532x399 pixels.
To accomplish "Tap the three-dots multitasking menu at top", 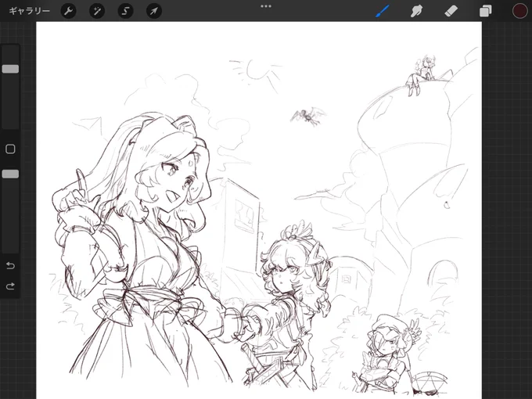I will [266, 6].
